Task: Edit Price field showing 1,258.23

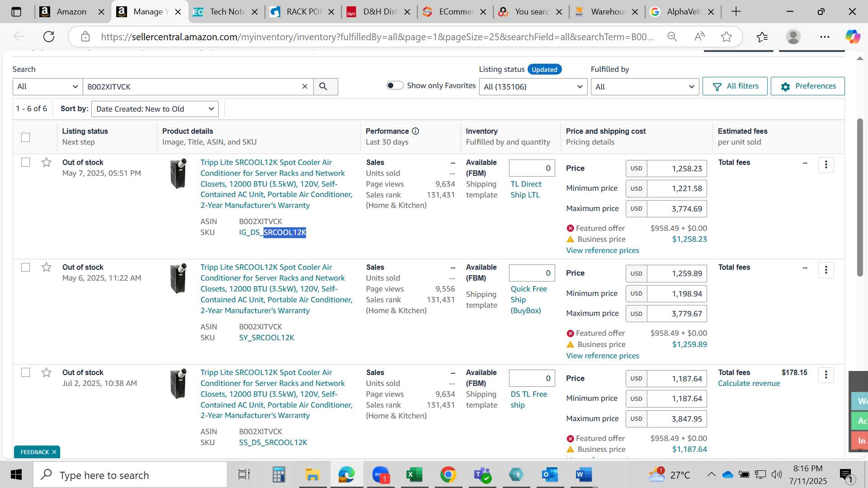Action: tap(677, 169)
